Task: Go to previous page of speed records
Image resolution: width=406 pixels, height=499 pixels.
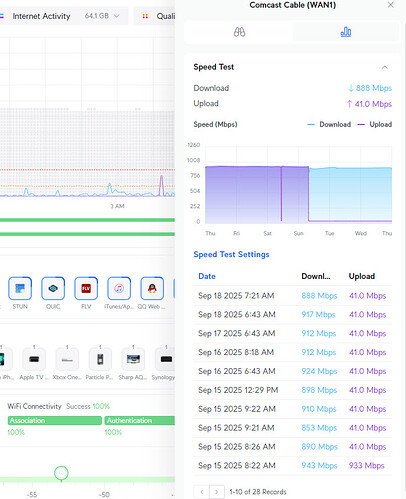Action: [x=202, y=492]
